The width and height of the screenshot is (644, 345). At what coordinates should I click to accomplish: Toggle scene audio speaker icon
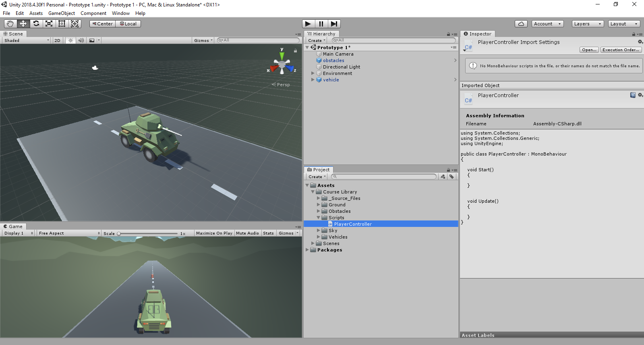[x=81, y=40]
